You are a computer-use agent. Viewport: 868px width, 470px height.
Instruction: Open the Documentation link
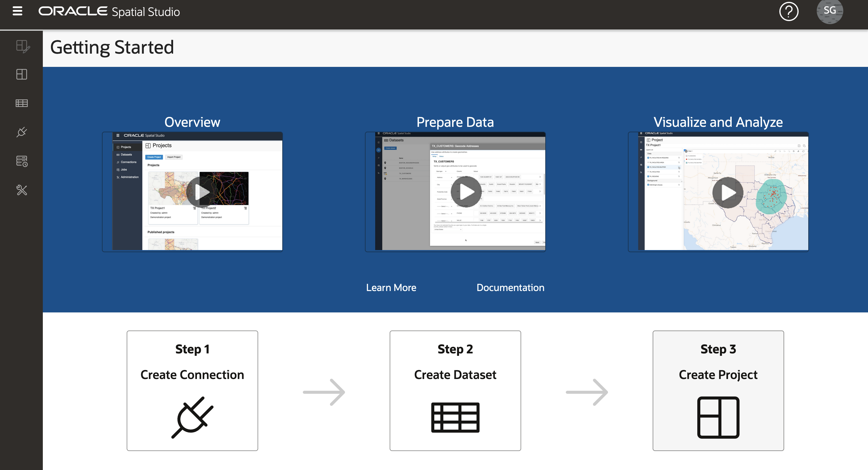pyautogui.click(x=510, y=287)
